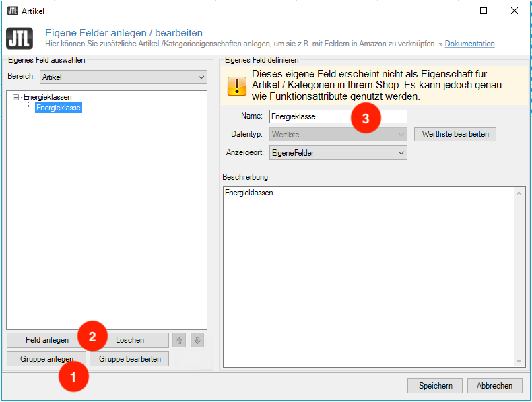Open the Anzeigeort dropdown
The width and height of the screenshot is (532, 402).
338,153
